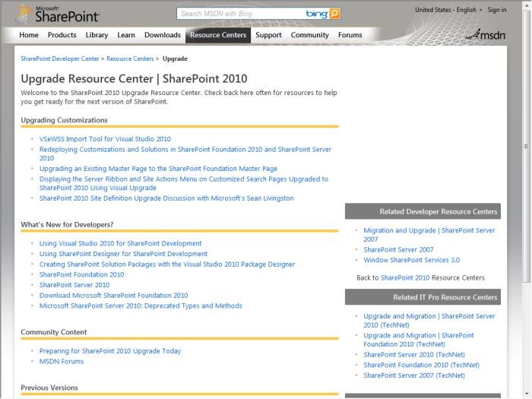Click the scrollbar up arrow
Viewport: 532px width, 399px height.
point(526,4)
